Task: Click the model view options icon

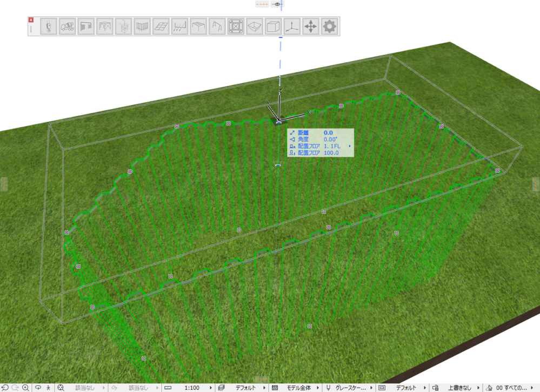Action: pyautogui.click(x=382, y=388)
